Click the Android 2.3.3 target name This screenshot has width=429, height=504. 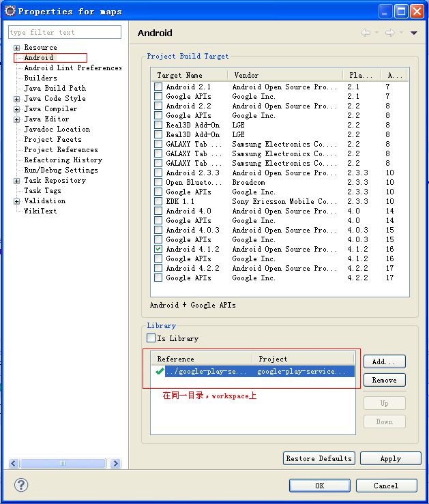click(x=192, y=173)
